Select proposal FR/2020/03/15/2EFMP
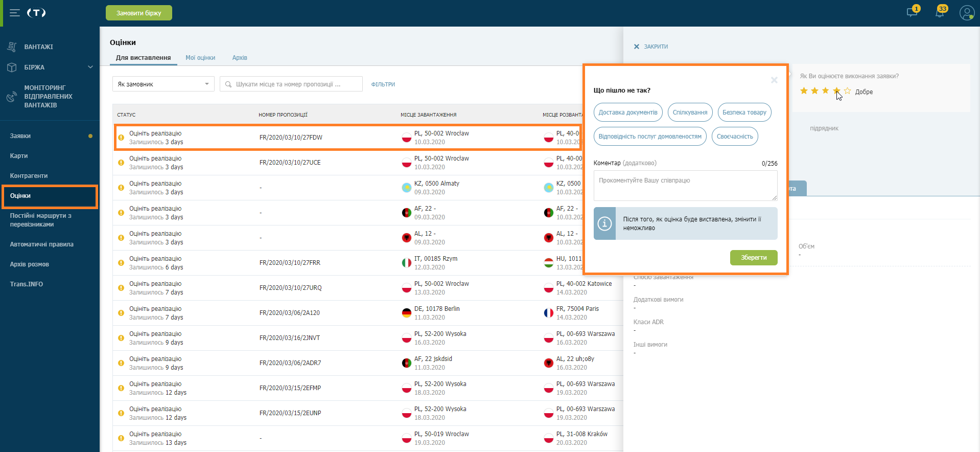This screenshot has width=980, height=452. point(290,388)
